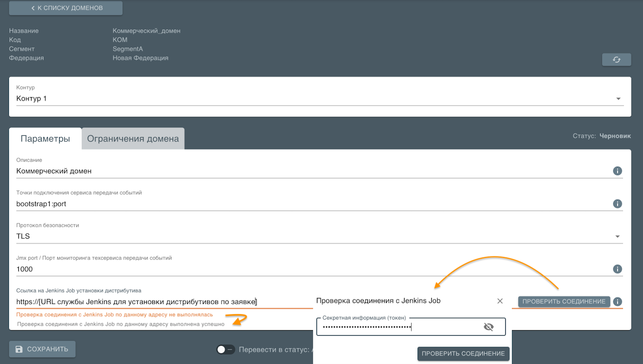Click the refresh icon button
Screen dimensions: 643x364
(616, 60)
